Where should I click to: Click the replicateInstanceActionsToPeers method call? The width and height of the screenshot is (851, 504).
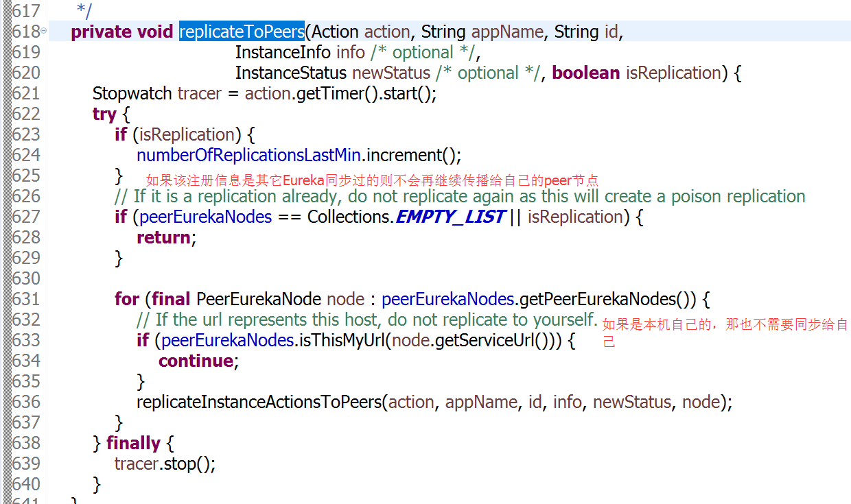pyautogui.click(x=259, y=402)
